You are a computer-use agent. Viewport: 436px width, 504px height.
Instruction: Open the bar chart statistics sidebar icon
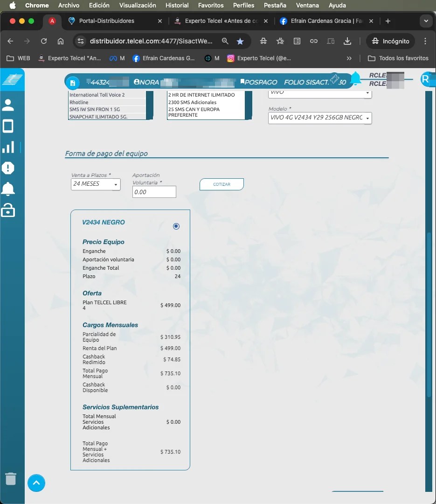click(x=8, y=147)
